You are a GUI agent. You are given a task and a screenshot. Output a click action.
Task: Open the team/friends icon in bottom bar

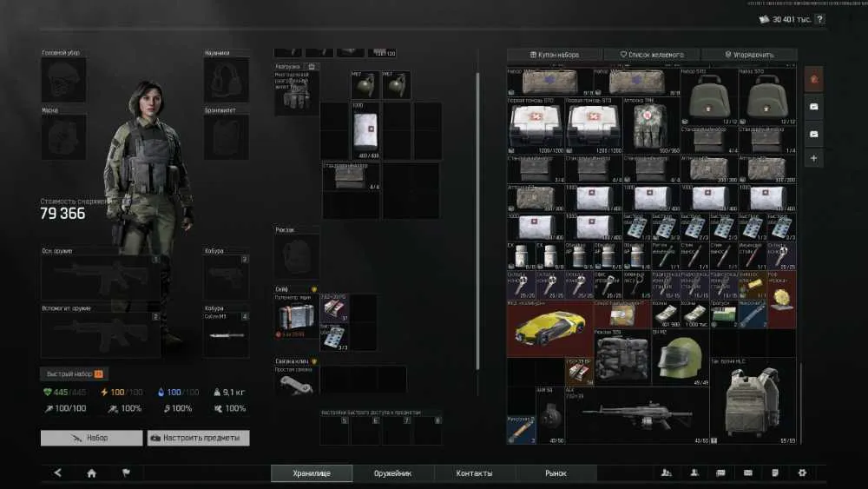click(666, 472)
